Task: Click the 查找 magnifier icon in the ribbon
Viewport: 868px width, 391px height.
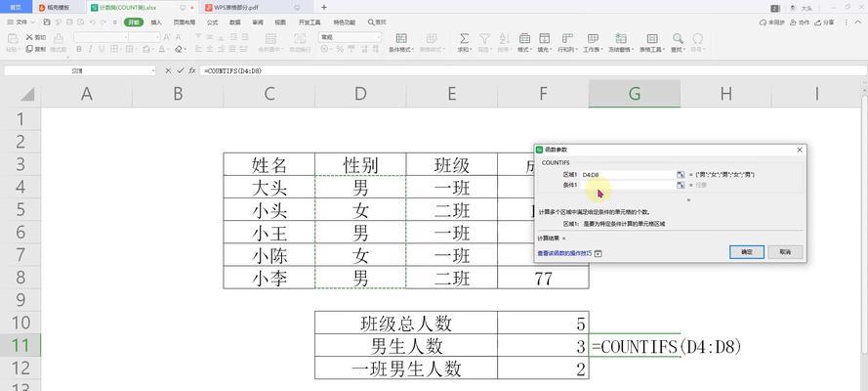Action: 678,38
